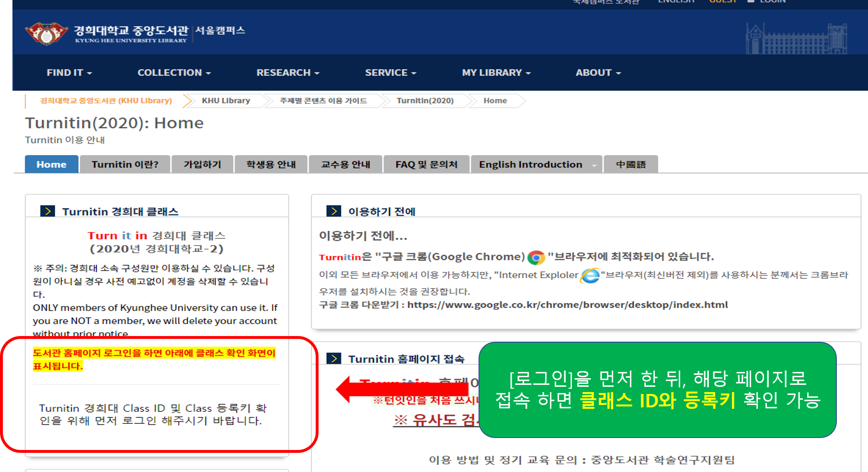The height and width of the screenshot is (472, 868).
Task: Expand the ABOUT menu
Action: point(598,73)
